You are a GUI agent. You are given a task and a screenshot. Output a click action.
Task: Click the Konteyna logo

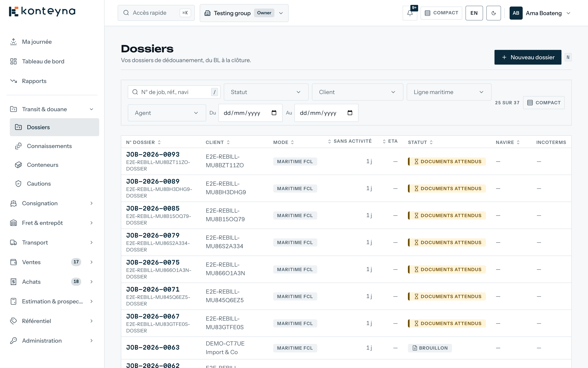pos(42,11)
